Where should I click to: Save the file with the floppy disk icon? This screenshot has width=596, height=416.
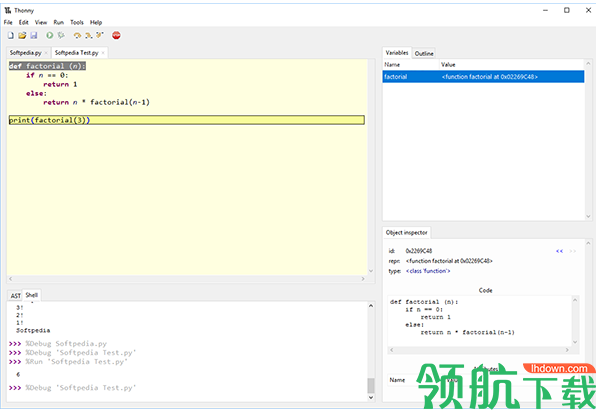34,35
